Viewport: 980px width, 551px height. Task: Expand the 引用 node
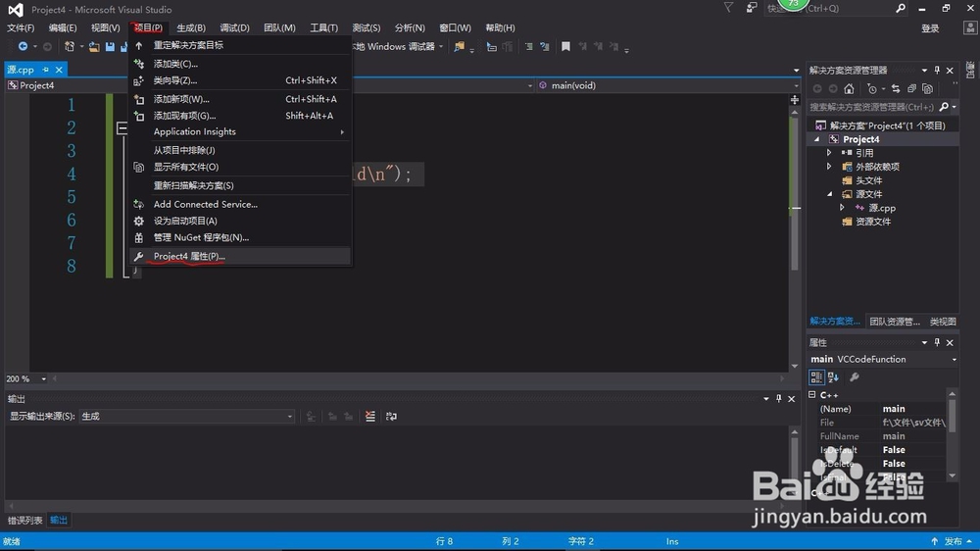coord(829,153)
